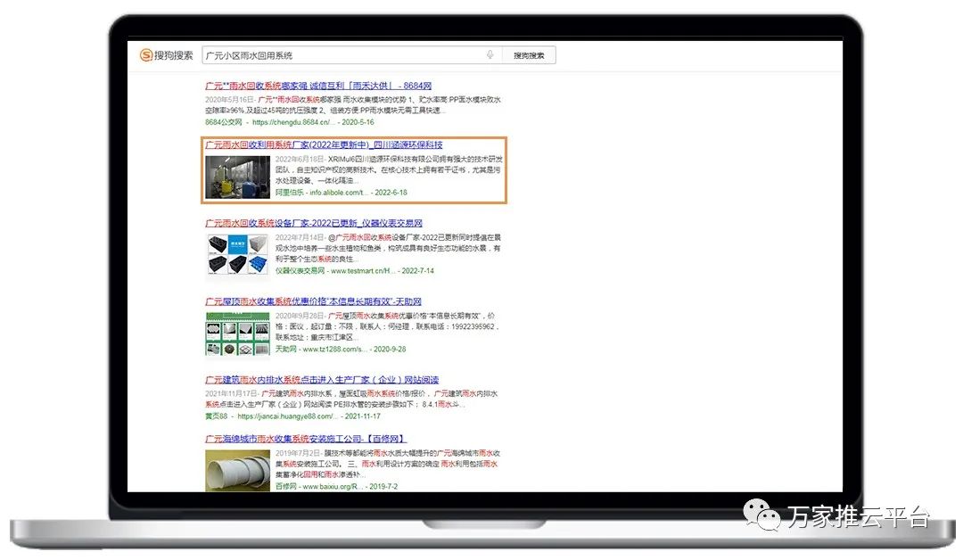Click the jiancai.huangye88.com green URL
The width and height of the screenshot is (963, 560).
pos(287,416)
